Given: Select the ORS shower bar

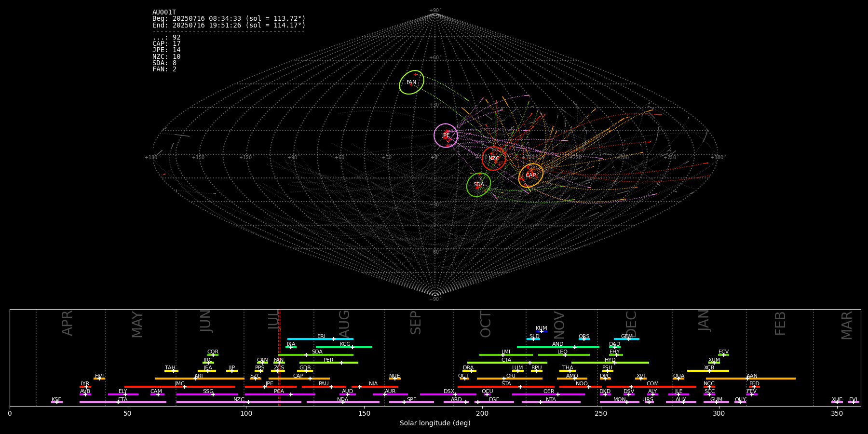Looking at the screenshot, I should (584, 339).
